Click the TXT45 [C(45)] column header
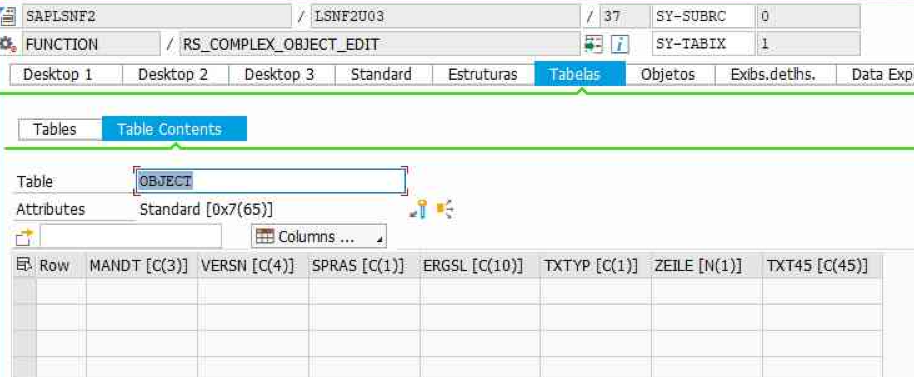The height and width of the screenshot is (377, 914). [x=822, y=266]
